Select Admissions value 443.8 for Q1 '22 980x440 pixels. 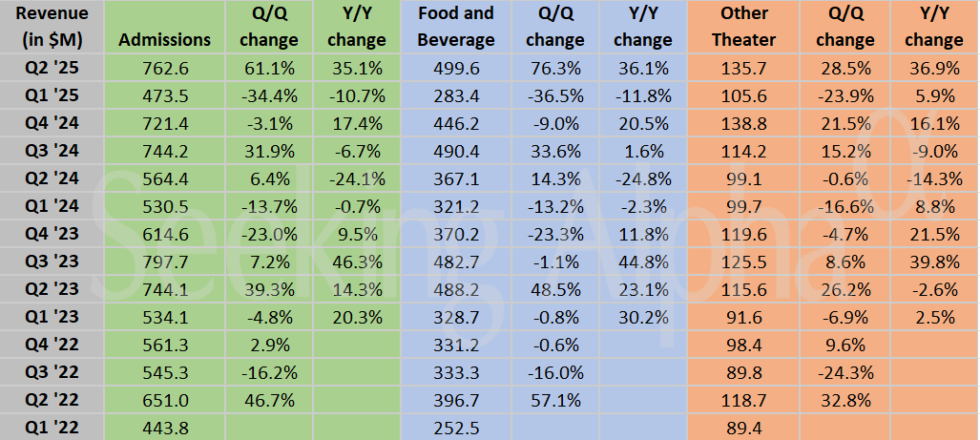pyautogui.click(x=164, y=429)
